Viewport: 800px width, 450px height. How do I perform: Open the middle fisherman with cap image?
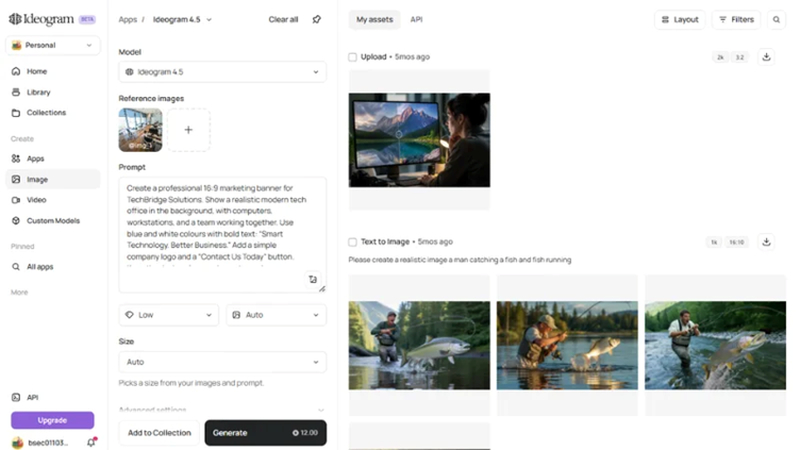pyautogui.click(x=567, y=345)
